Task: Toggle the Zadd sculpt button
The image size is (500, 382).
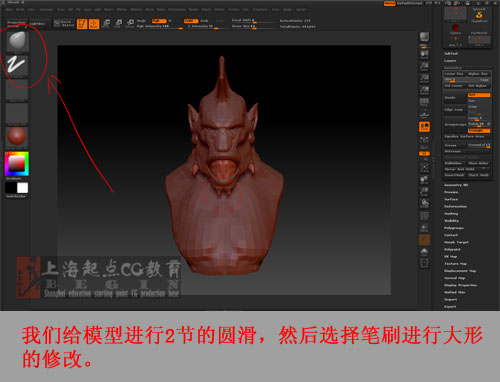Action: click(191, 21)
